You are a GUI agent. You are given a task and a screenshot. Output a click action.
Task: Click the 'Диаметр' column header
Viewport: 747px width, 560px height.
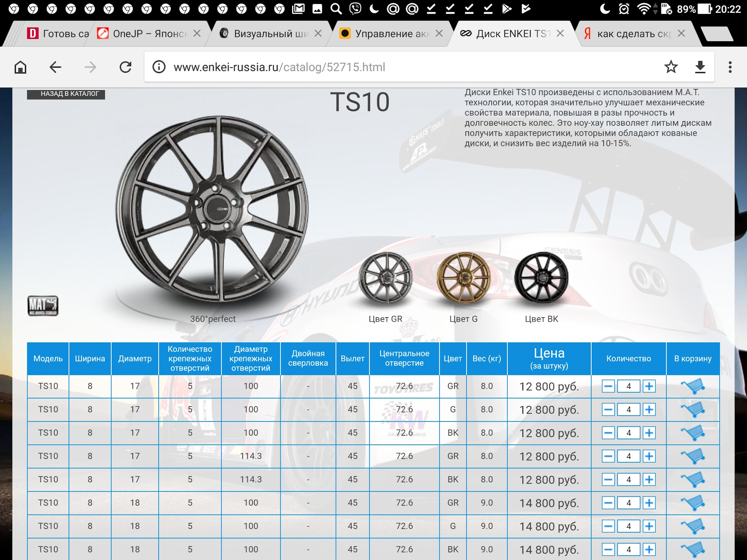click(x=135, y=359)
